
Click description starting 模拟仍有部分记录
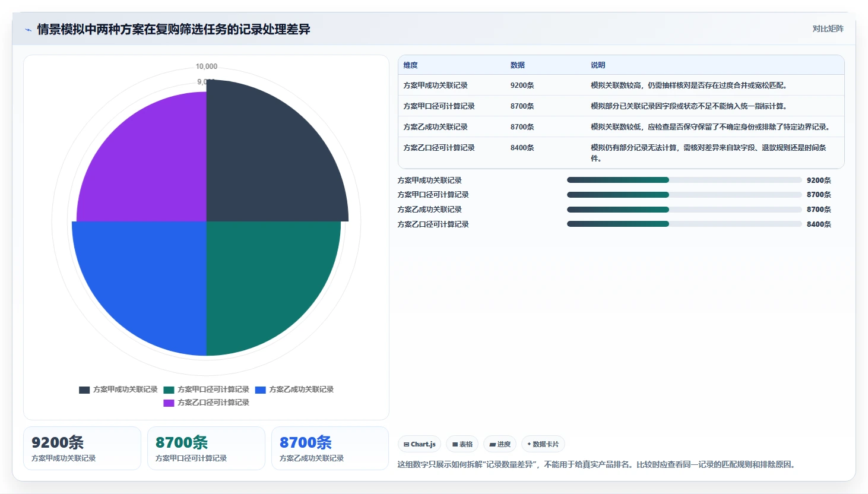point(708,153)
